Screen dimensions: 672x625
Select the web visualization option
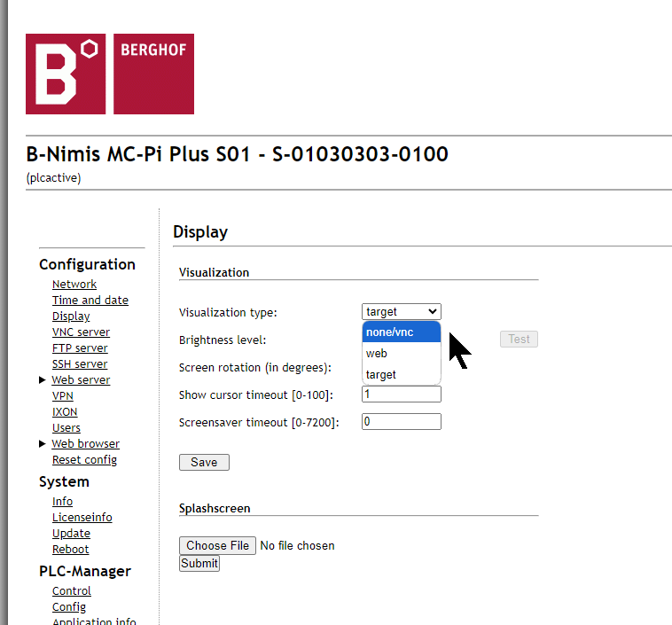tap(401, 353)
